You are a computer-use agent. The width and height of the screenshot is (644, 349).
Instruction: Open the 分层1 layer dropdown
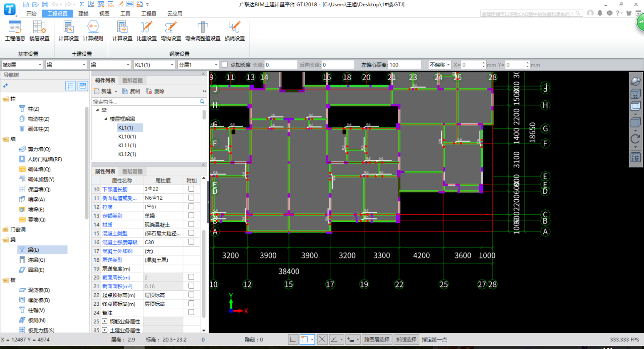[198, 65]
